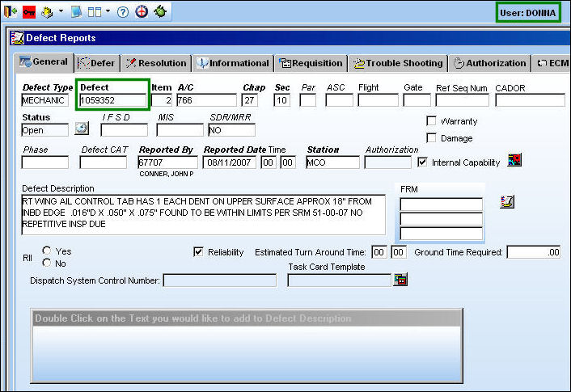Click the A/C field showing 766
This screenshot has width=571, height=392.
(206, 100)
